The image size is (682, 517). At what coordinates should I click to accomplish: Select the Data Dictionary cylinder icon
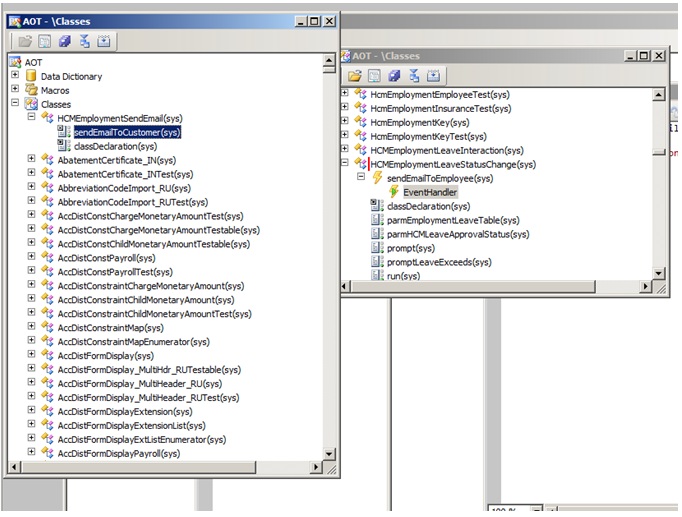pos(31,76)
